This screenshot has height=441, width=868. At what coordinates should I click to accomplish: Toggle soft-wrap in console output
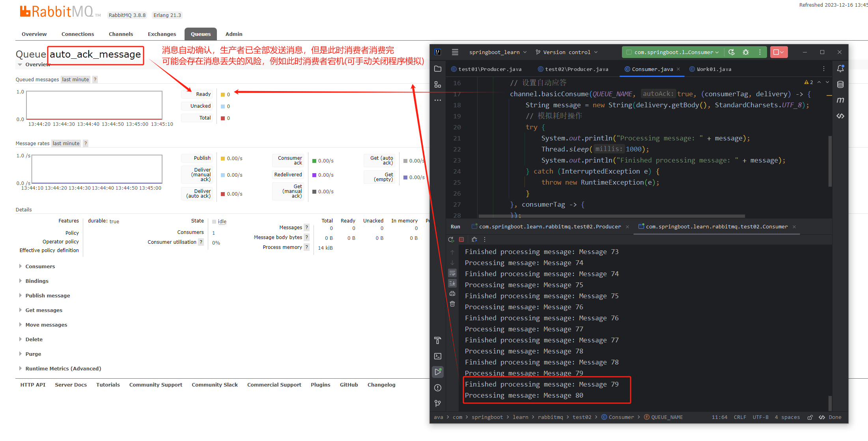tap(452, 273)
